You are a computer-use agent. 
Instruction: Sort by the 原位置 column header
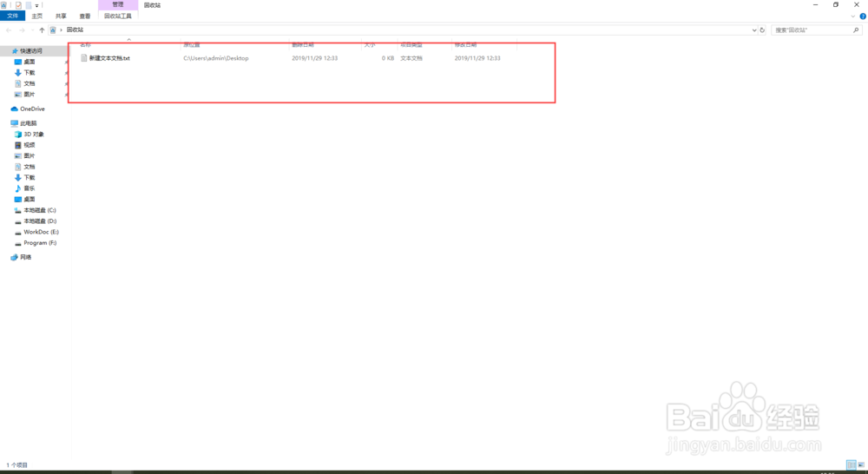click(x=192, y=44)
